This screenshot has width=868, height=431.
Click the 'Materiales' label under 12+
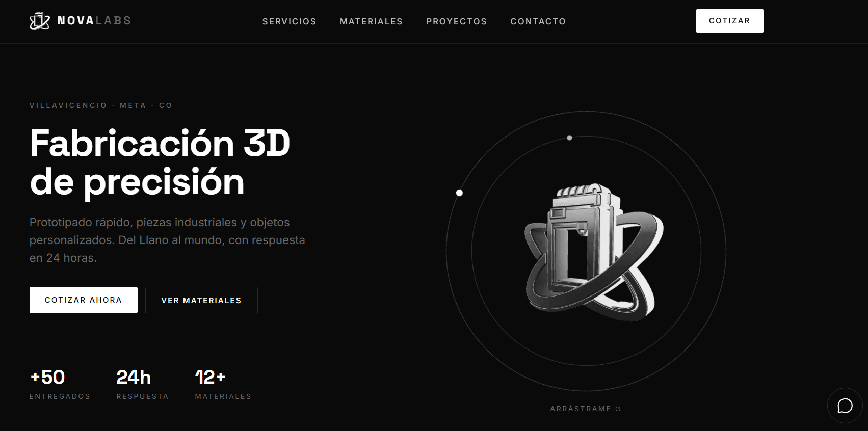point(223,396)
